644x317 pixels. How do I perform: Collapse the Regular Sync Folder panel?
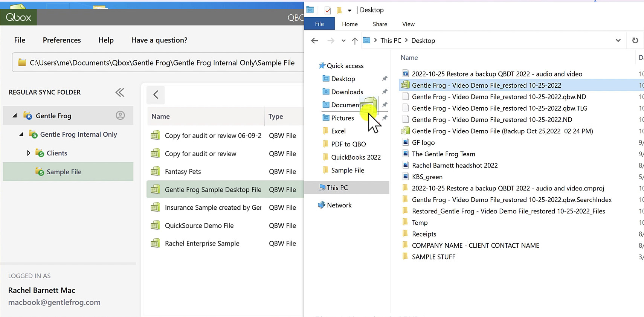[x=120, y=92]
